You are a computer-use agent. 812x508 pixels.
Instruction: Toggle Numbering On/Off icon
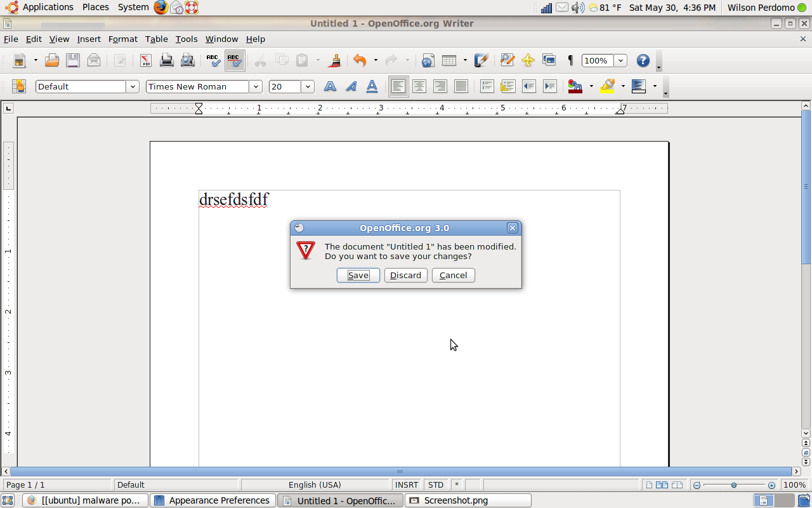[487, 86]
